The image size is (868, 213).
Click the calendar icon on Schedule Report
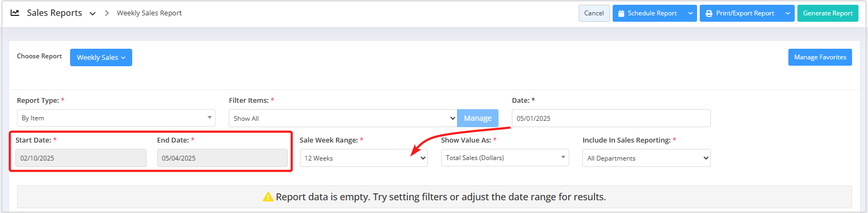(x=621, y=13)
